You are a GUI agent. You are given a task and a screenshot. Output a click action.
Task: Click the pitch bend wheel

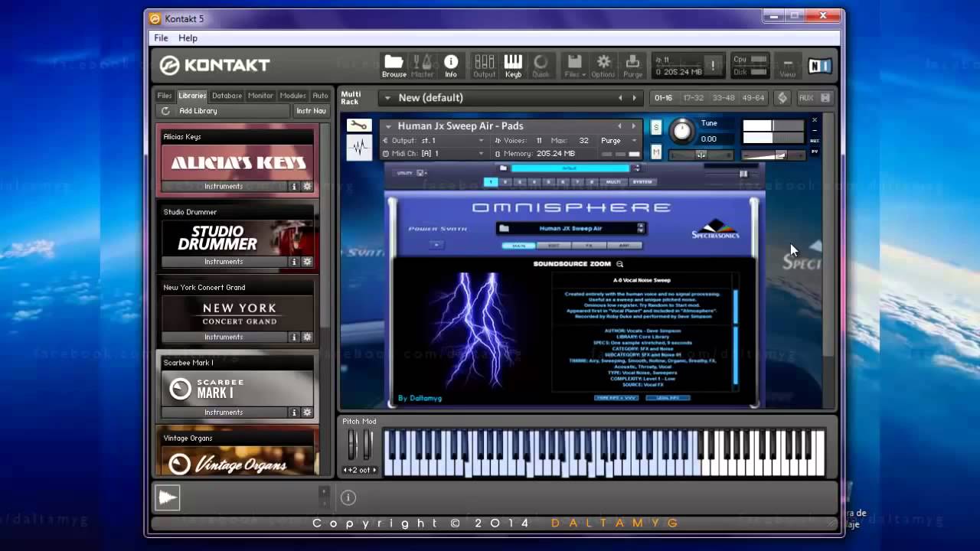(x=352, y=445)
